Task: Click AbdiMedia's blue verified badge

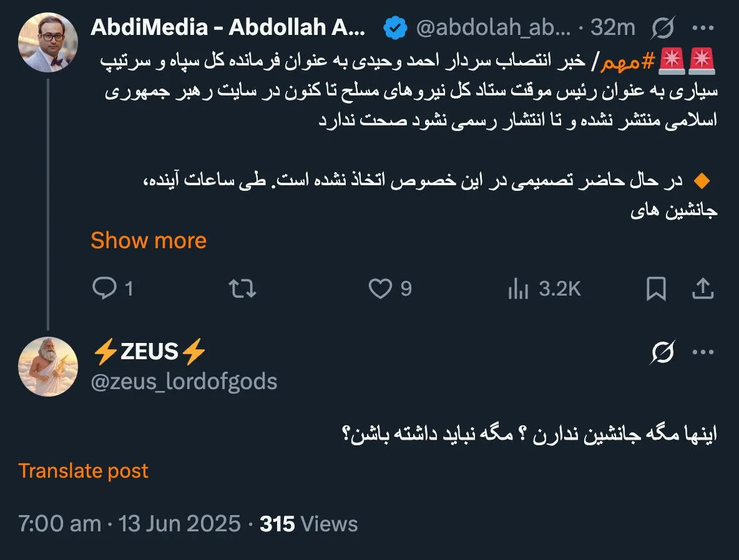Action: coord(394,27)
